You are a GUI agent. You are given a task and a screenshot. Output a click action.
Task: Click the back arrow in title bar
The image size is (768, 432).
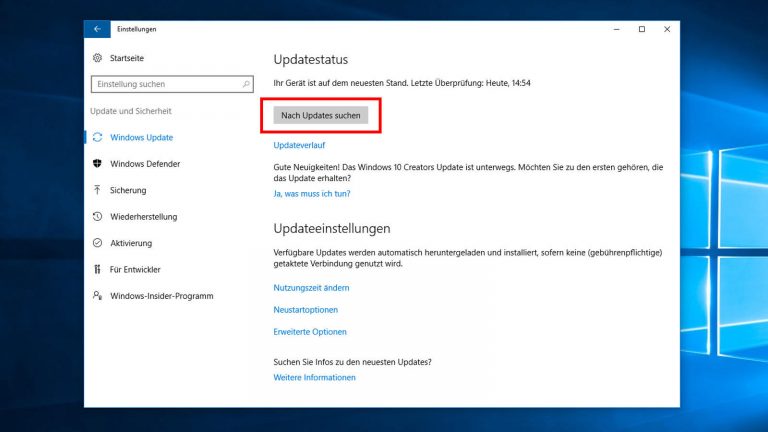[97, 29]
